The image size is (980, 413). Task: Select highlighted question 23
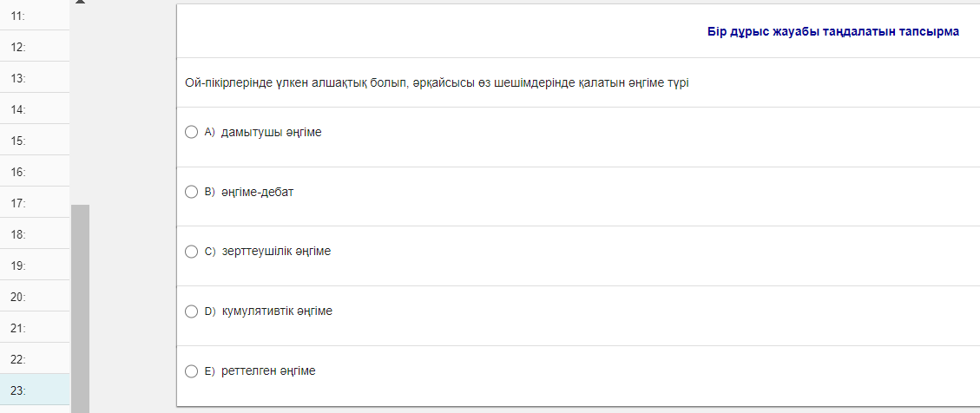[35, 390]
